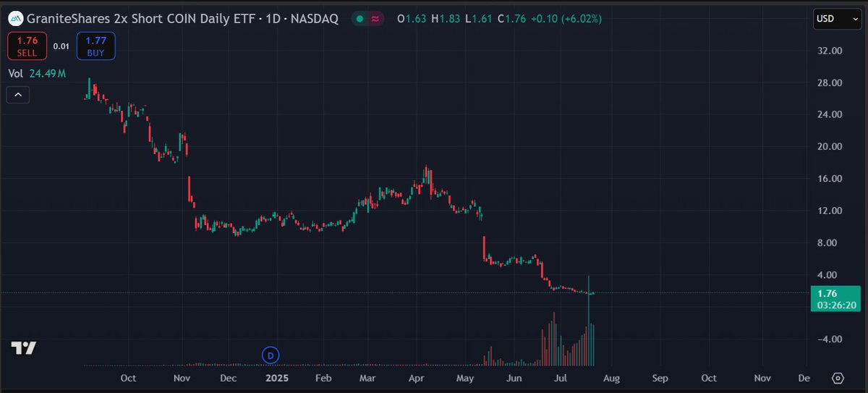Click the green market open status dot
Screen dimensions: 868x393
click(x=359, y=19)
